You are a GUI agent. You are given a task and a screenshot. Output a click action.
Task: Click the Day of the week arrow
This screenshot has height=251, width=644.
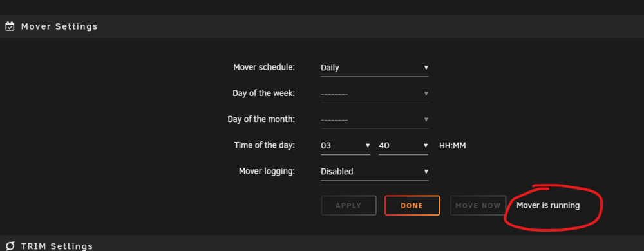pos(426,94)
